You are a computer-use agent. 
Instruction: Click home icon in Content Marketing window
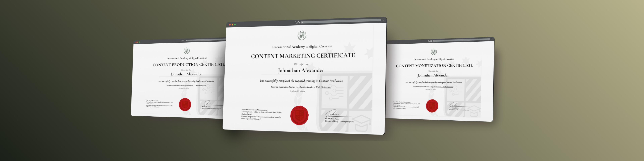coord(299,22)
